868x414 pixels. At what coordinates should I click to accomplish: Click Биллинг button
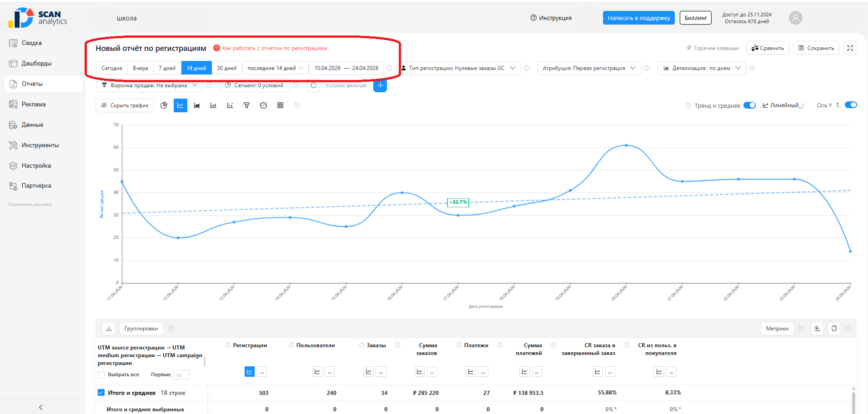pyautogui.click(x=696, y=18)
